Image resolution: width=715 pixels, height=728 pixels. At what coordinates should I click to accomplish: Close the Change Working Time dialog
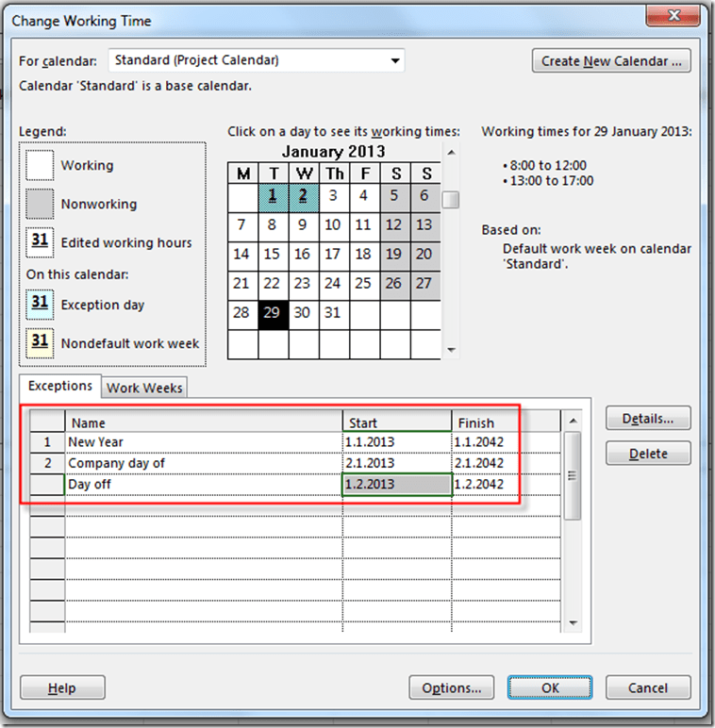[x=677, y=20]
